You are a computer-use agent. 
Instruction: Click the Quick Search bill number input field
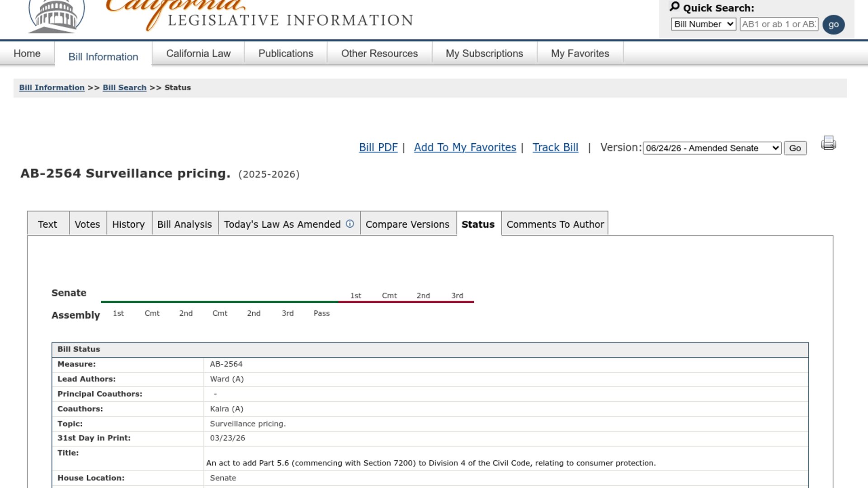click(x=779, y=24)
